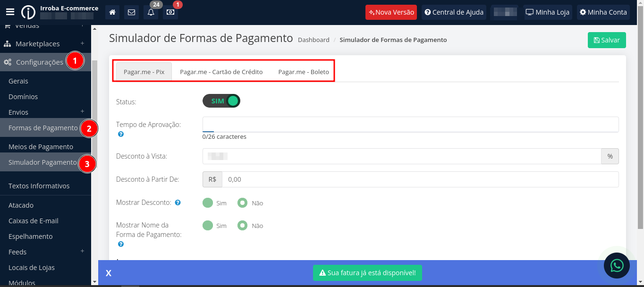Expand the Feeds submenu plus sign
This screenshot has height=287, width=644.
82,252
